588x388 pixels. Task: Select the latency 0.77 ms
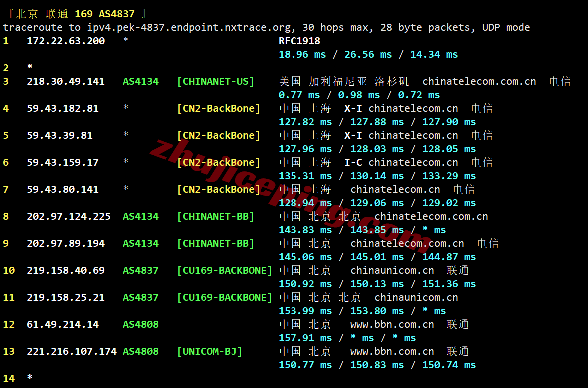[x=299, y=95]
